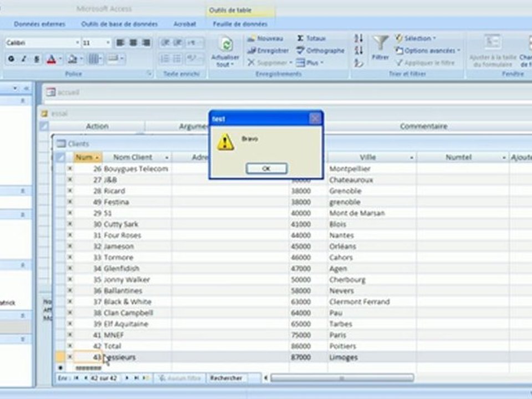Image resolution: width=532 pixels, height=399 pixels.
Task: Open Données externes ribbon tab
Action: coord(39,24)
